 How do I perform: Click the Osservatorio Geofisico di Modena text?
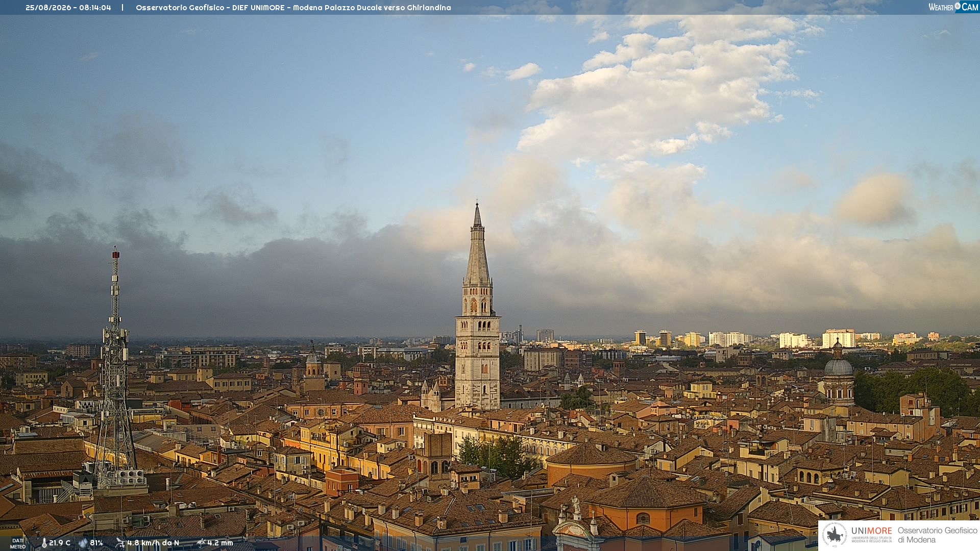click(937, 535)
